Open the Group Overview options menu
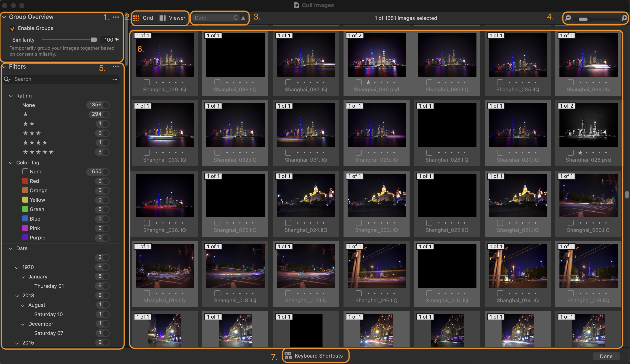Viewport: 630px width, 364px height. click(x=116, y=17)
